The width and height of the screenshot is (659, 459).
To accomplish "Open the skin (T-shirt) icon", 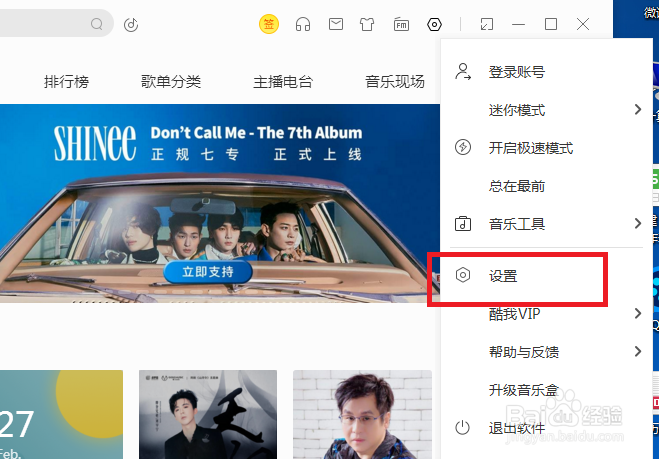I will click(367, 24).
